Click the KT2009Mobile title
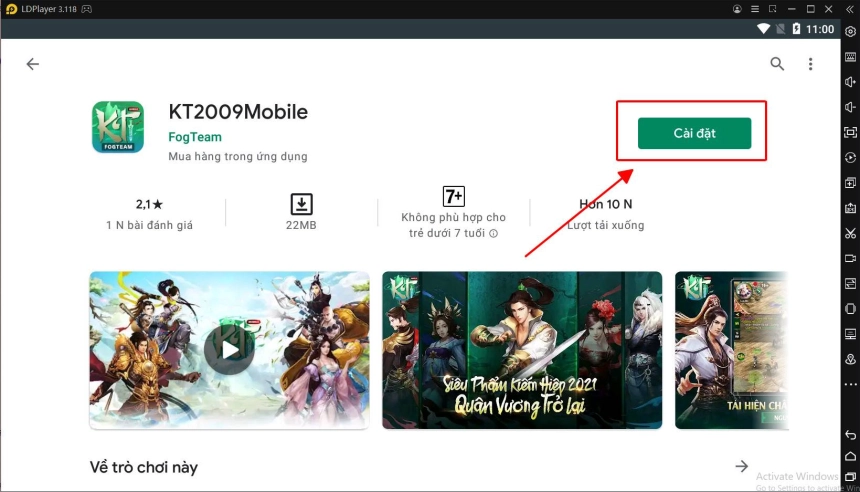This screenshot has height=492, width=860. pos(238,112)
